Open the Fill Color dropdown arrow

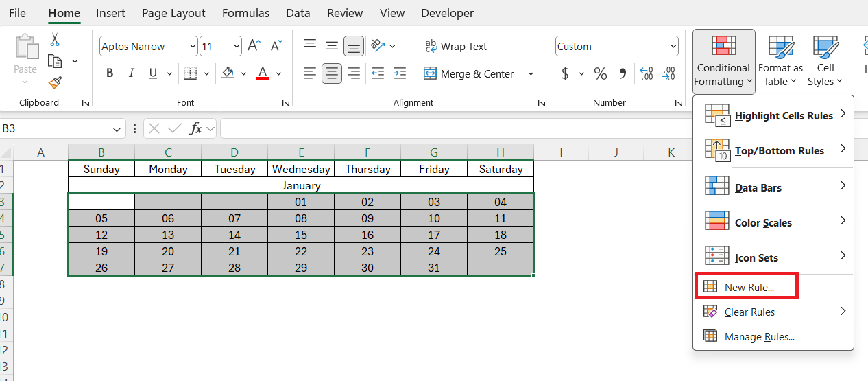[243, 73]
